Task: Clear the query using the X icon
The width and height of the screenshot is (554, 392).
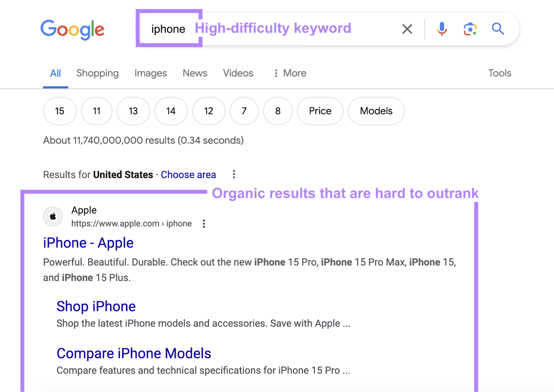Action: tap(407, 29)
